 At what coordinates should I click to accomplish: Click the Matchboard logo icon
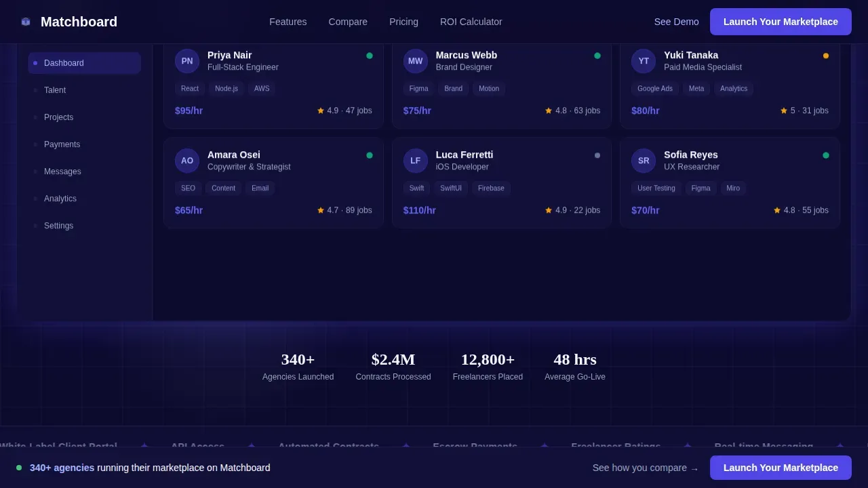point(26,22)
